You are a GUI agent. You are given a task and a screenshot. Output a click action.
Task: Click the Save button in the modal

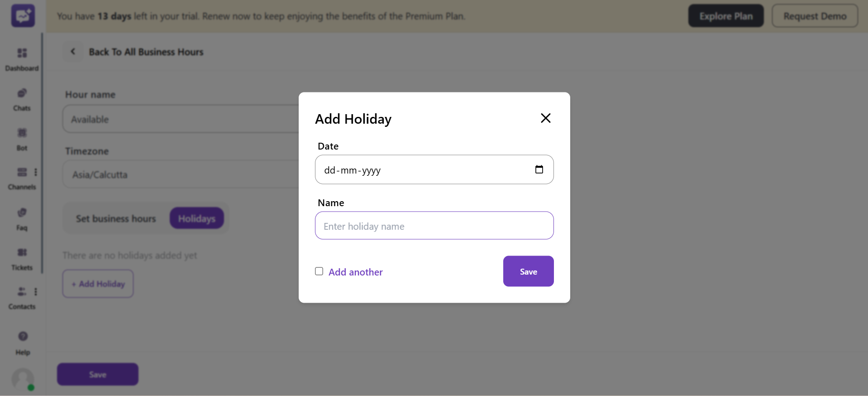(x=528, y=271)
